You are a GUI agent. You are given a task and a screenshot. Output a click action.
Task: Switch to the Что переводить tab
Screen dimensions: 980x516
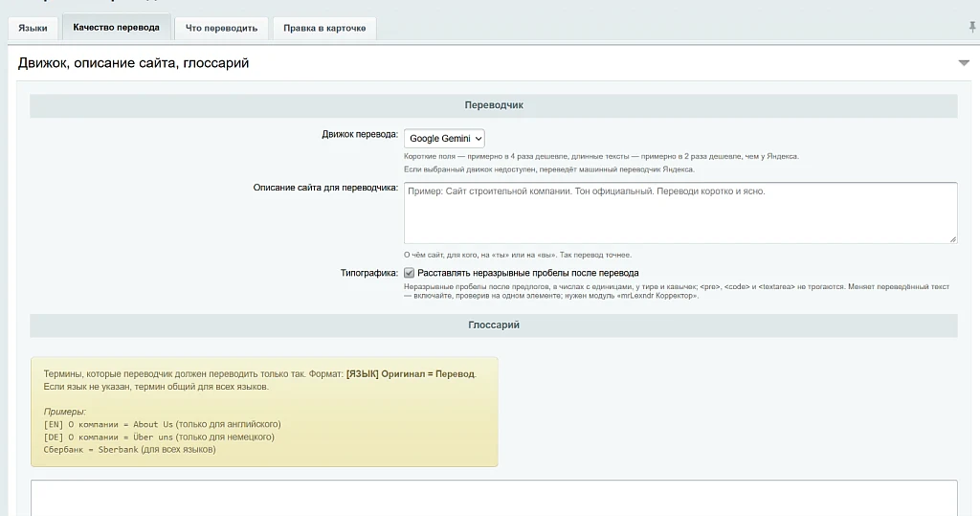(x=221, y=28)
